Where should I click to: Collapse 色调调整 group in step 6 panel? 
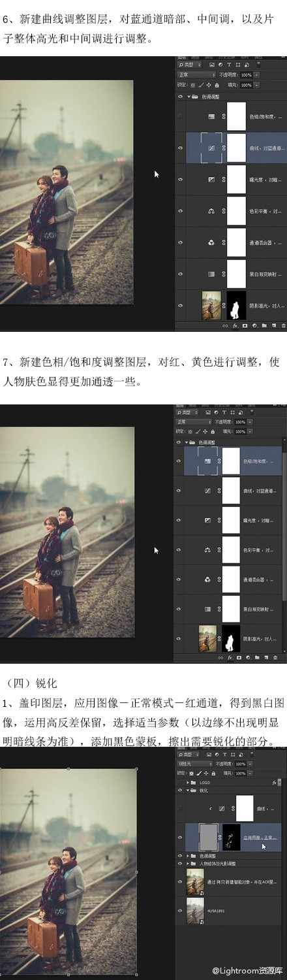pyautogui.click(x=189, y=97)
